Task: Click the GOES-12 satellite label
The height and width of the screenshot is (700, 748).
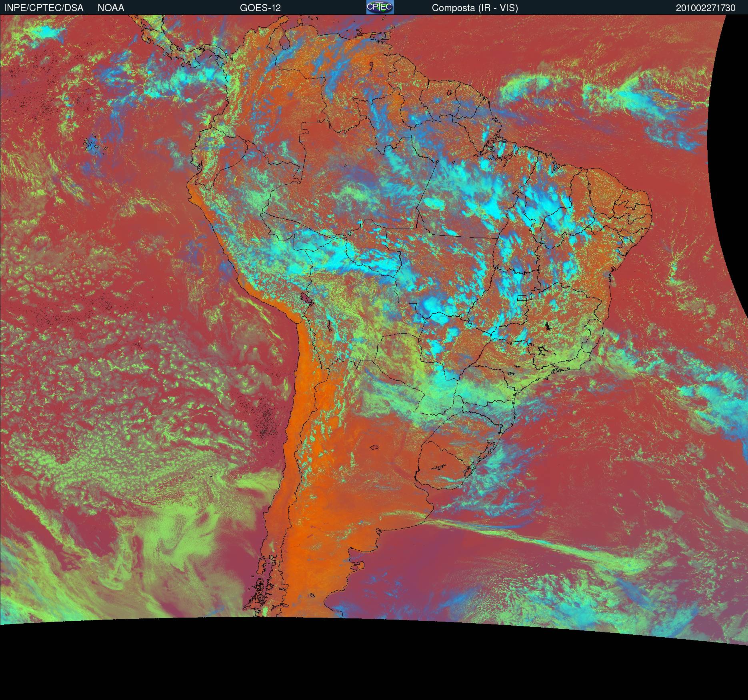Action: [x=260, y=8]
